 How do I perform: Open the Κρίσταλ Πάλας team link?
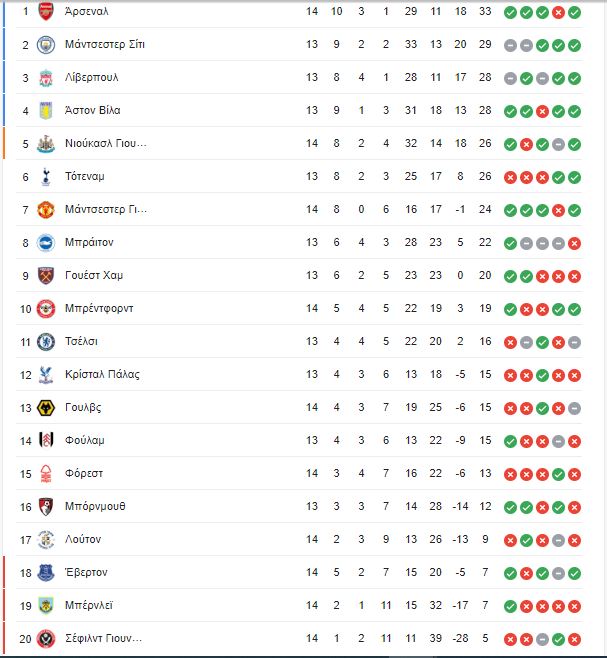102,374
